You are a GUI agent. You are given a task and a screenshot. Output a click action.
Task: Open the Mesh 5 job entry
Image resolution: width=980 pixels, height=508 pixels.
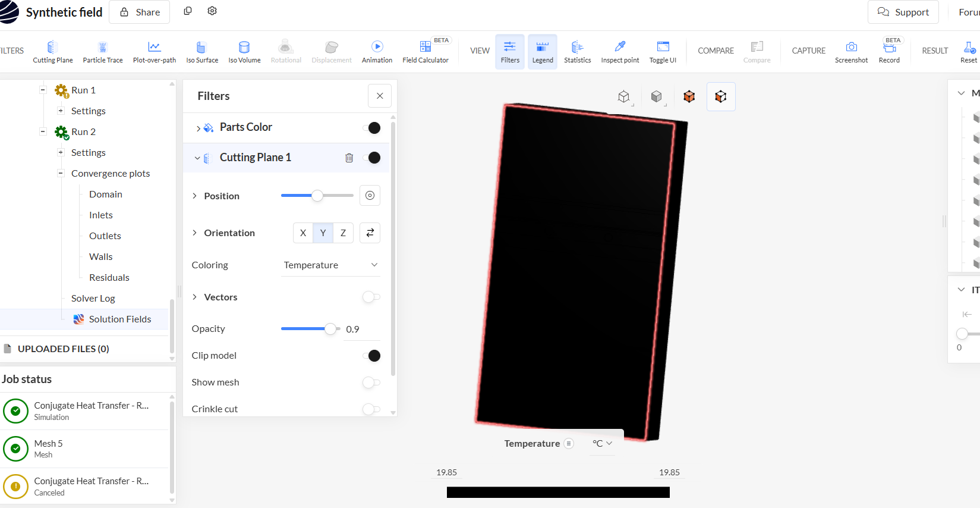(84, 449)
